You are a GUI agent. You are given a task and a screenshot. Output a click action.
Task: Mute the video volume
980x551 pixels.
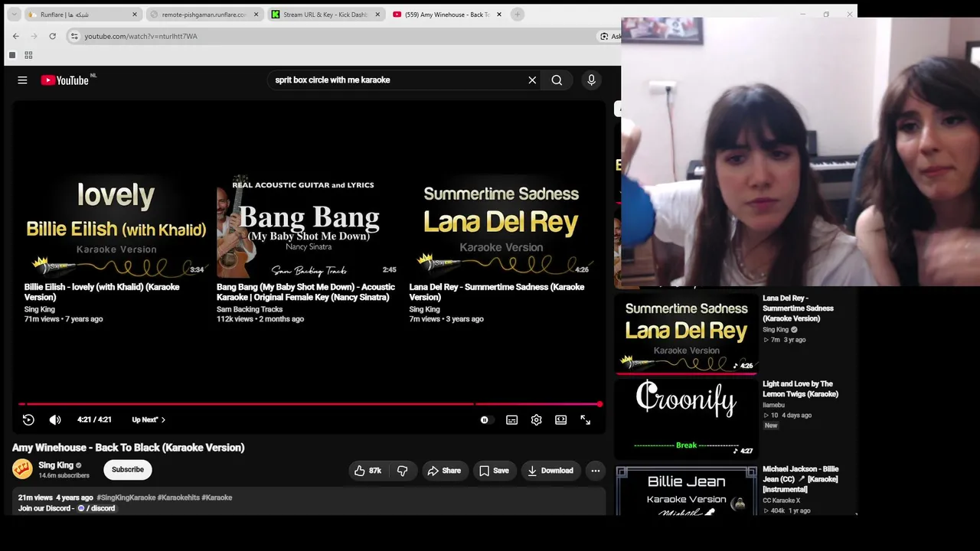click(55, 419)
